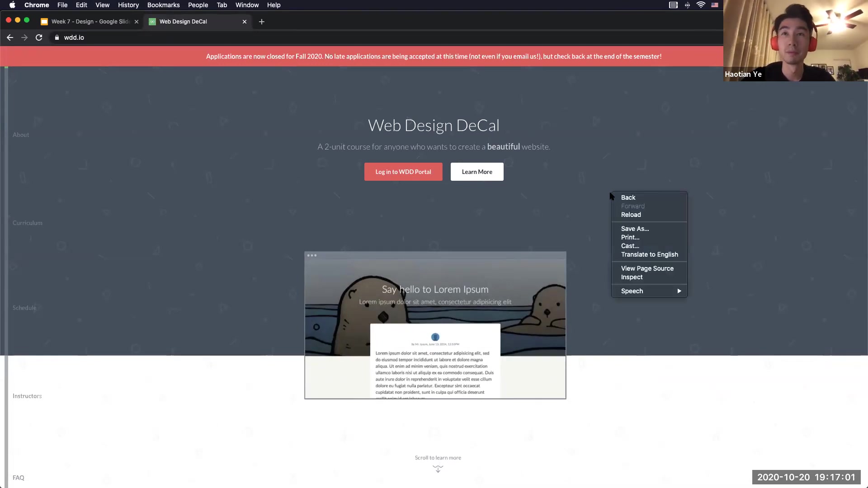Click the Learn More button
Viewport: 868px width, 488px height.
(477, 172)
